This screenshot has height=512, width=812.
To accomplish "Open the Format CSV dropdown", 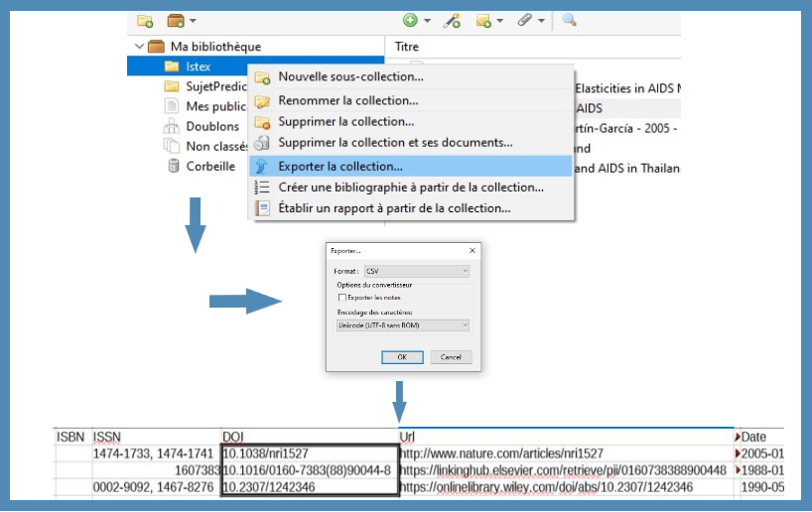I will tap(416, 271).
